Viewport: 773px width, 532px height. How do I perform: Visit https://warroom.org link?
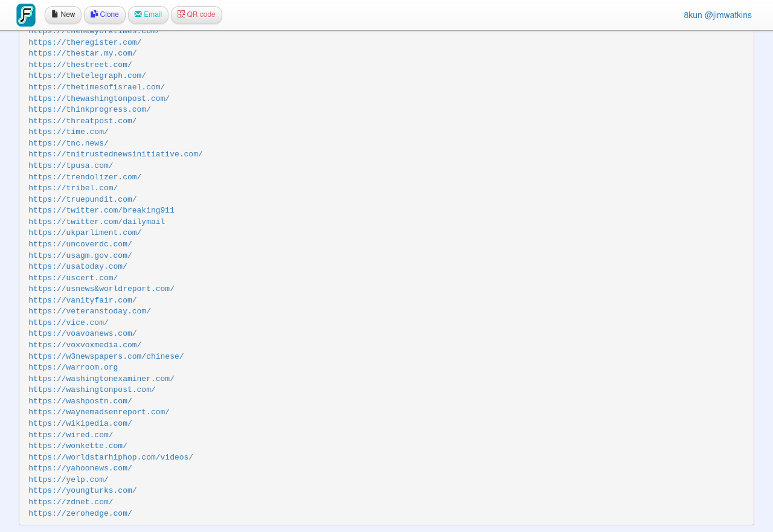73,368
